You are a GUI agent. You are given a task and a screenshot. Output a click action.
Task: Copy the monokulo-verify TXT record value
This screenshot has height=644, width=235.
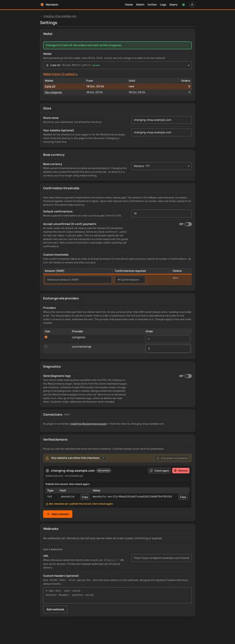[x=183, y=497]
